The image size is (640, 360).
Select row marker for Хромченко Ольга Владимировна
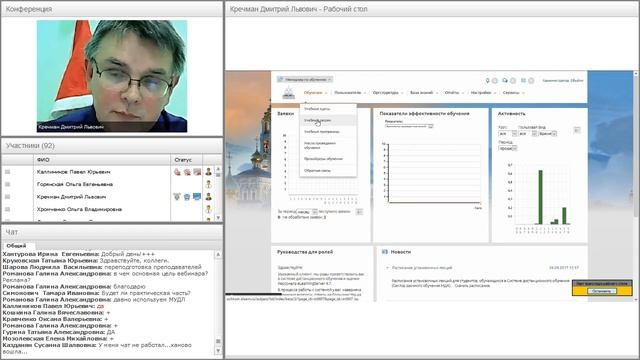tap(7, 209)
